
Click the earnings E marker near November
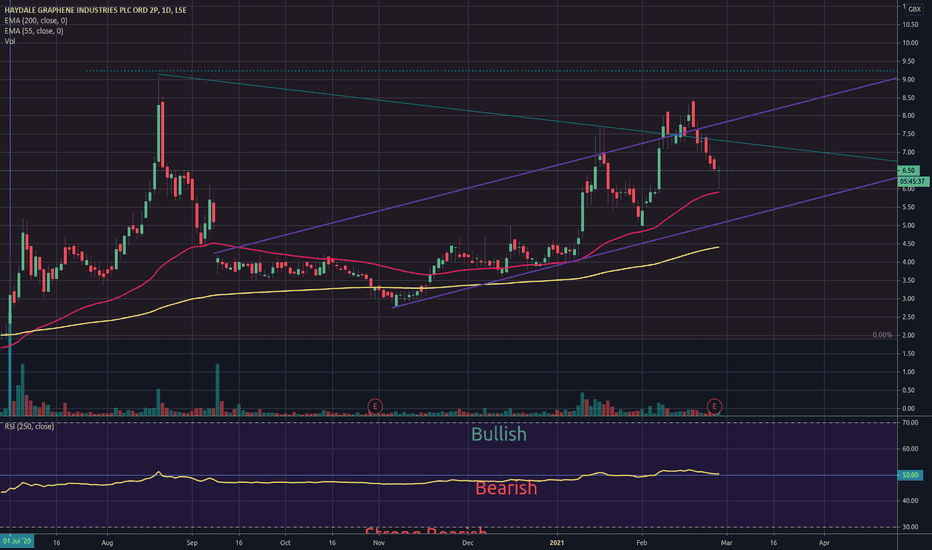374,407
